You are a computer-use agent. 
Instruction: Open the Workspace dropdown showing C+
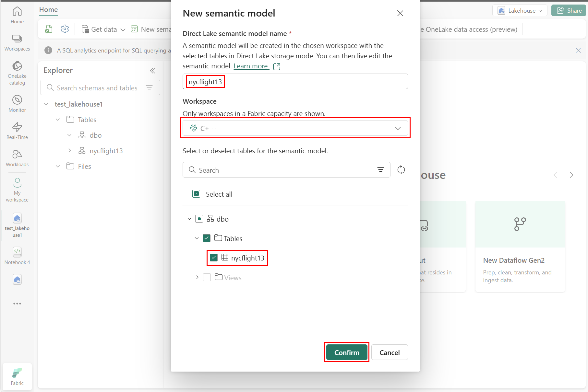295,128
